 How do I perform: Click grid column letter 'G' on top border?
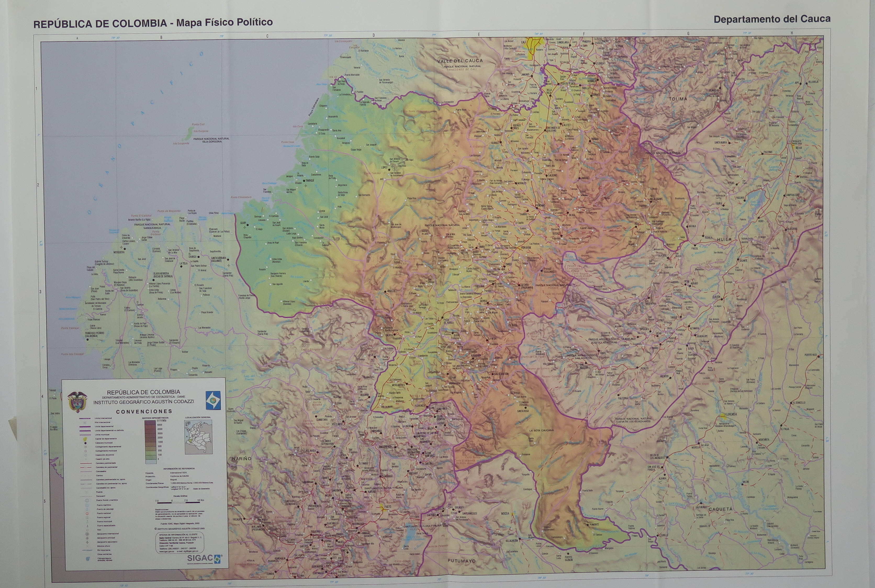pos(688,33)
